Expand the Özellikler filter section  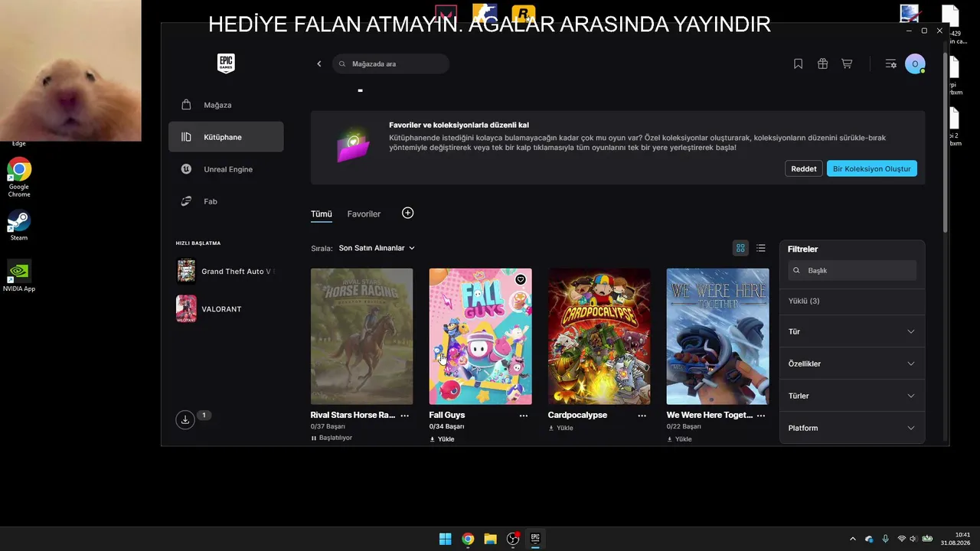pos(852,364)
